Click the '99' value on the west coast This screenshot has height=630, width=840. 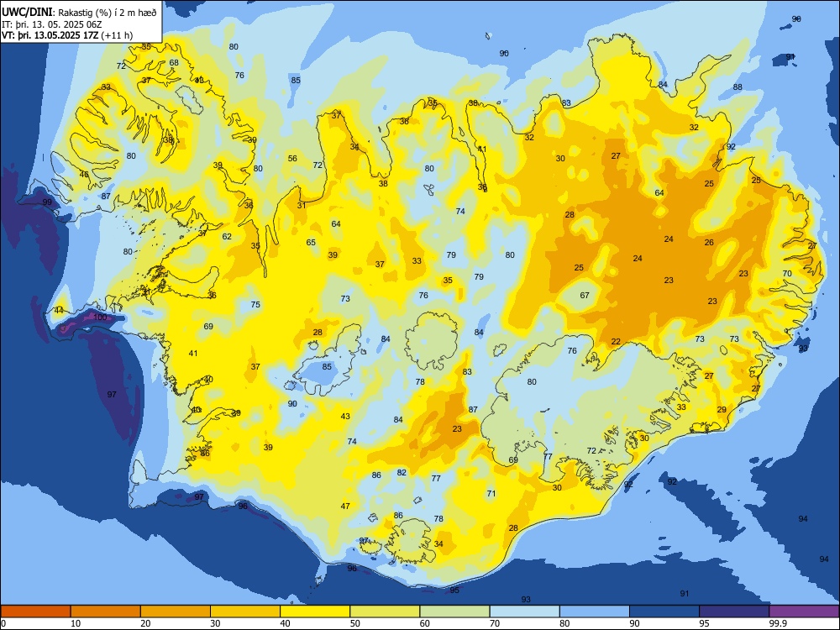[x=47, y=202]
